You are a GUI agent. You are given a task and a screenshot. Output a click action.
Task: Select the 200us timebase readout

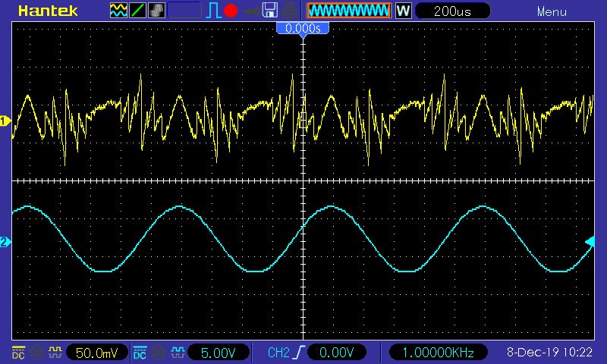(x=452, y=11)
